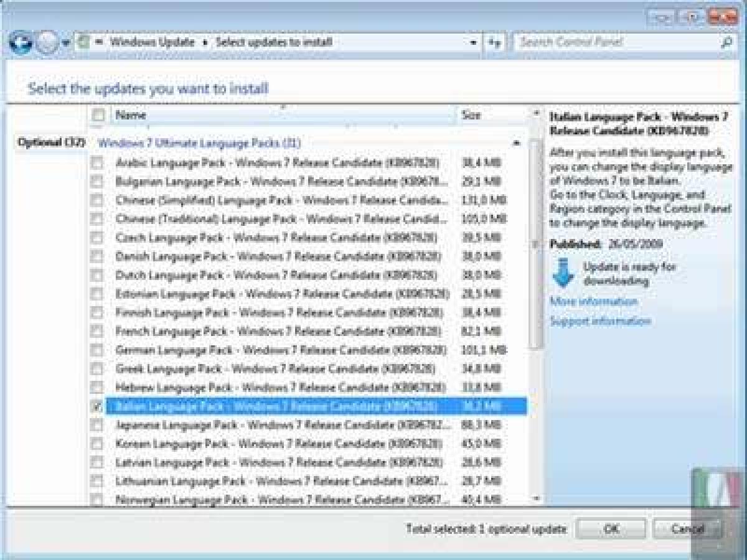
Task: Select the Arabic Language Pack row text
Action: 278,163
